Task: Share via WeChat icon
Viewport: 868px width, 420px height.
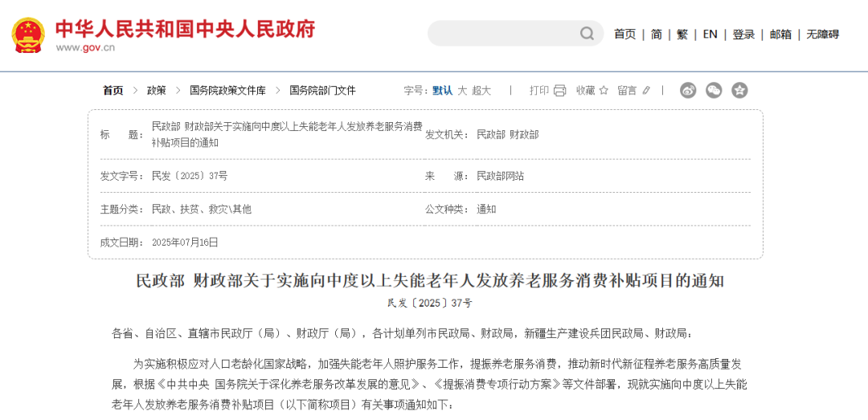Action: 714,91
